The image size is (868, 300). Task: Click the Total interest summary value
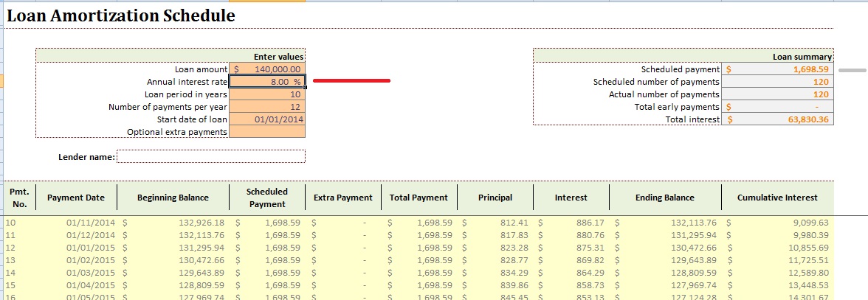[x=777, y=119]
